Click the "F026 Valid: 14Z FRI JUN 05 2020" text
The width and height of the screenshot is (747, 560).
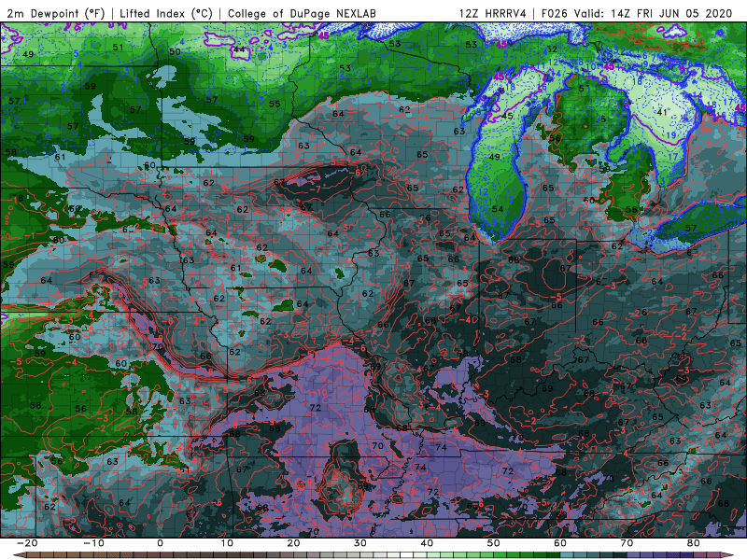coord(637,13)
